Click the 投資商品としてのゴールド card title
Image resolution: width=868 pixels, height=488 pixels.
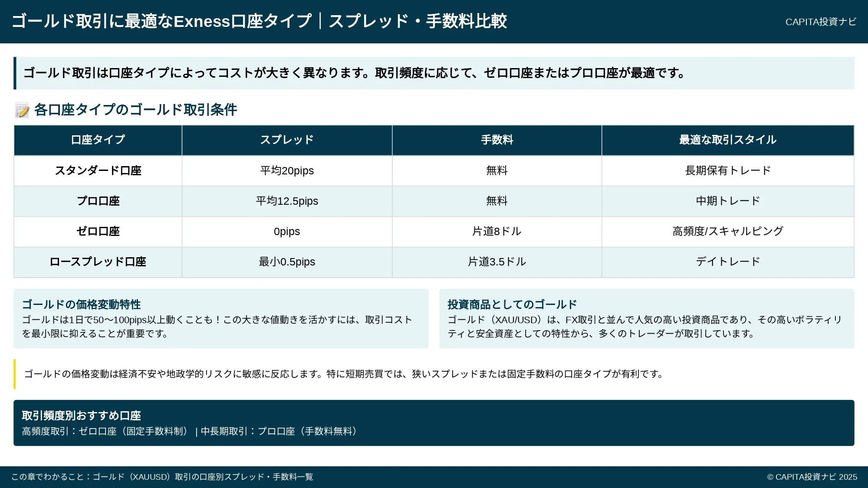tap(512, 305)
